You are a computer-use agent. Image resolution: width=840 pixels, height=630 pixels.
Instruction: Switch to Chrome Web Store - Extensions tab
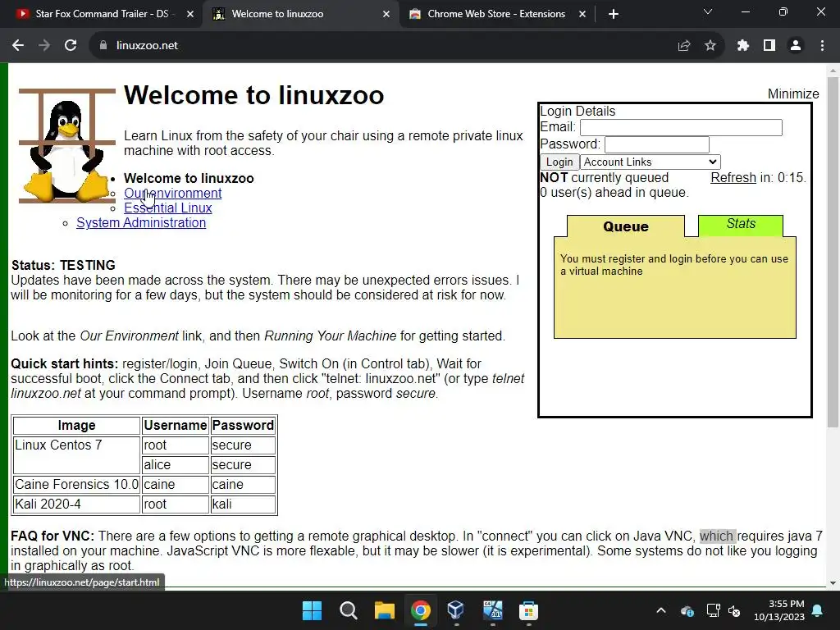[x=495, y=14]
